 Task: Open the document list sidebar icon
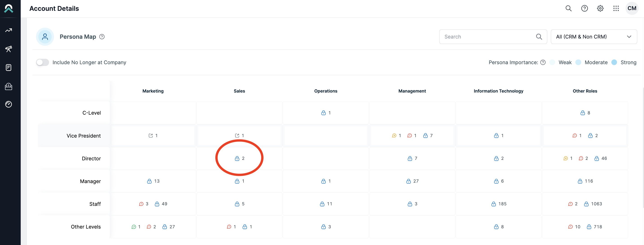[x=9, y=68]
